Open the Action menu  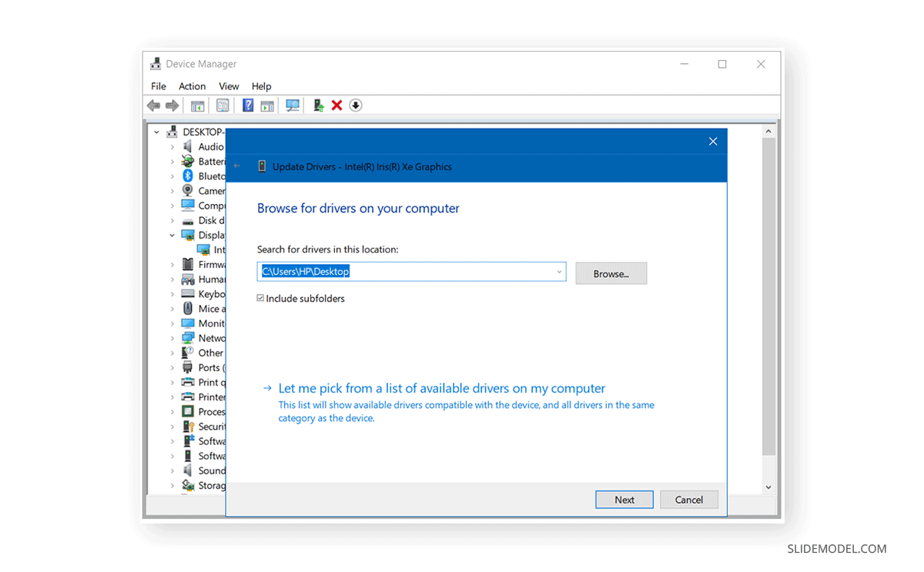point(192,86)
